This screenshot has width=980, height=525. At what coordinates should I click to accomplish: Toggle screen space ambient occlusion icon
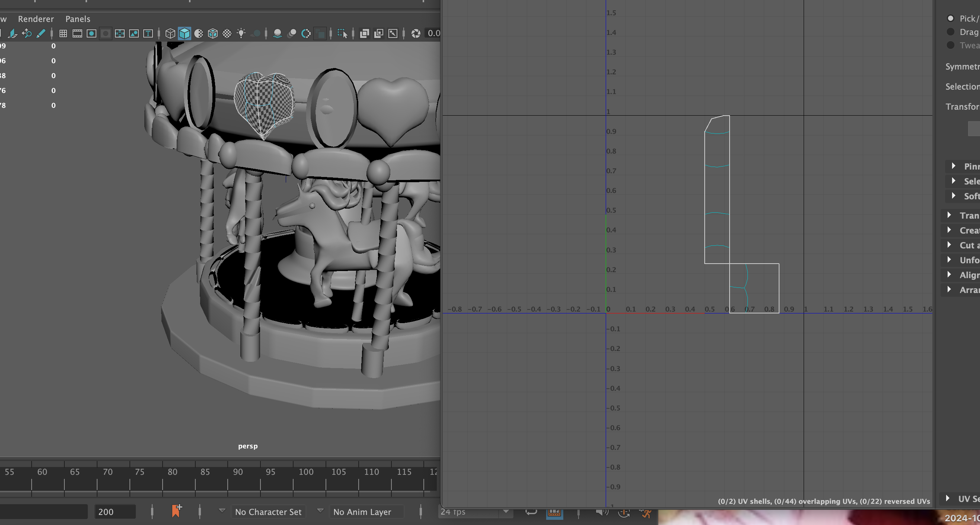278,33
